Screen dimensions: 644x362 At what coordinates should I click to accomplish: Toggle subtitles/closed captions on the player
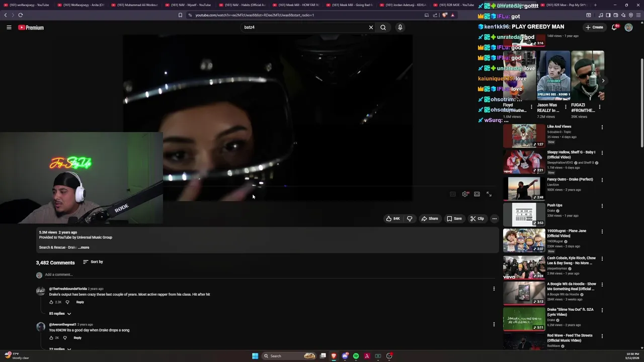click(453, 194)
